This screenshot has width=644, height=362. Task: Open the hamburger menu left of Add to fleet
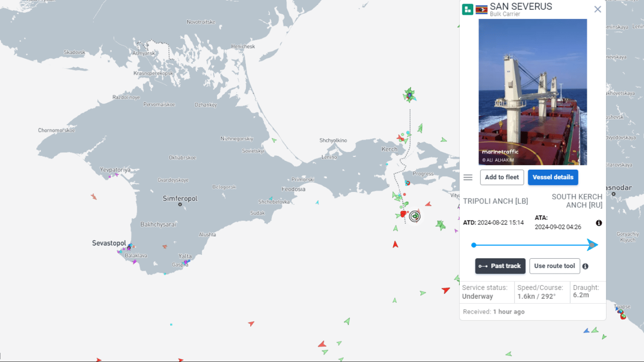coord(468,177)
